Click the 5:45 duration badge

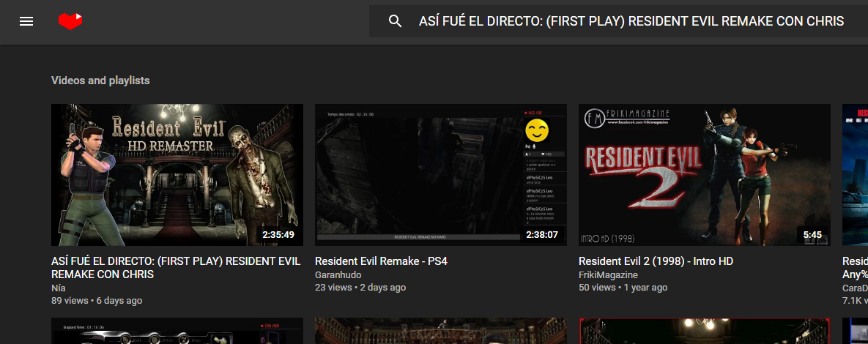[x=812, y=234]
